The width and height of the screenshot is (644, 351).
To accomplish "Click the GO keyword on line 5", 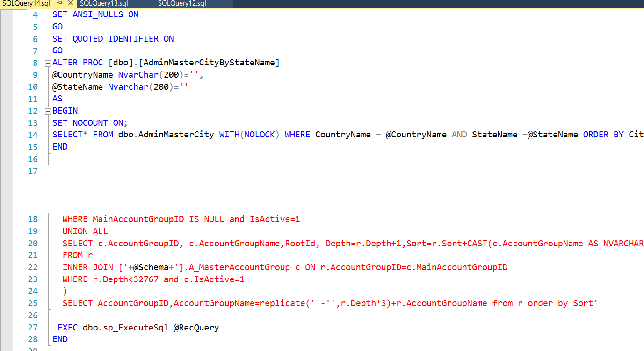I will 57,26.
